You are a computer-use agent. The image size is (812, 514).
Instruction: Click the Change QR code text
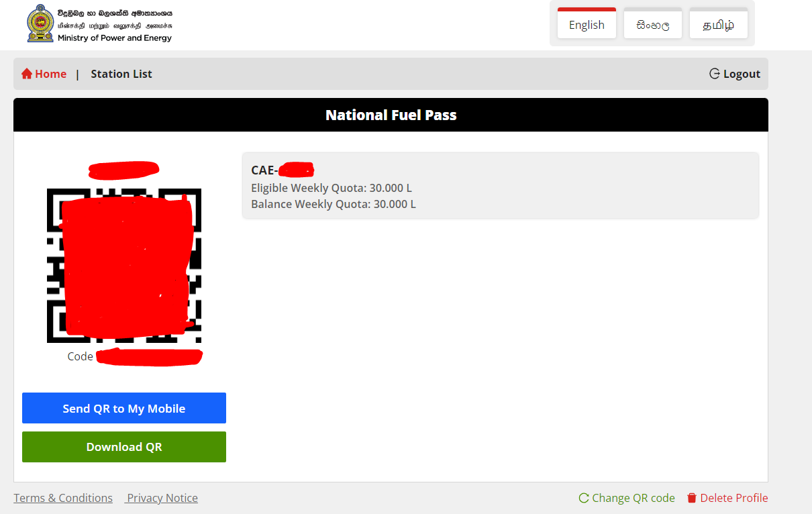click(633, 498)
